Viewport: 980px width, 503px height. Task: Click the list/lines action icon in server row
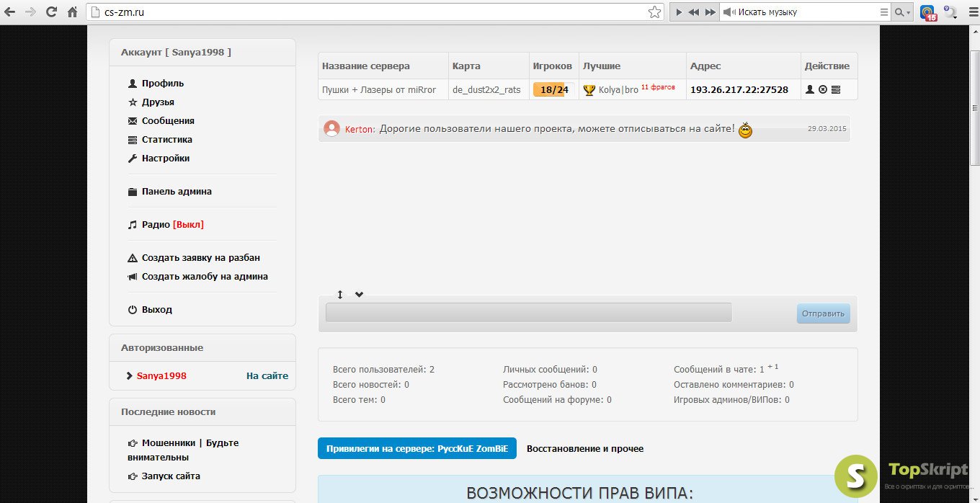coord(836,90)
